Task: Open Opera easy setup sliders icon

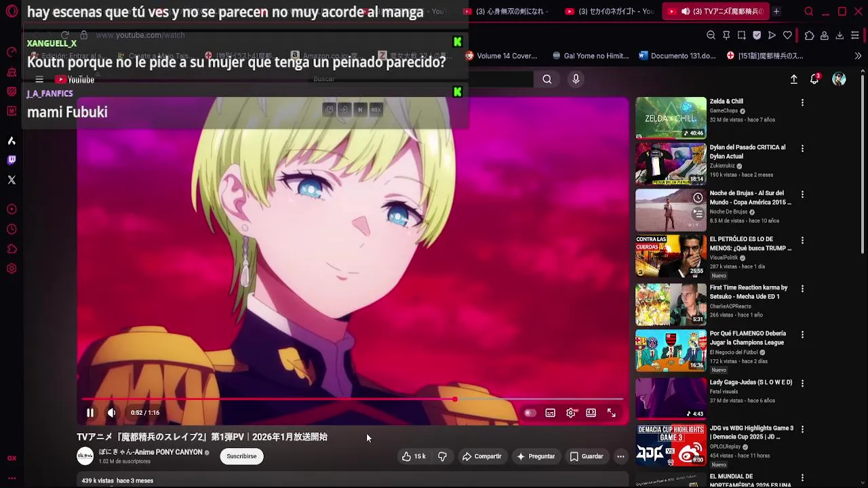Action: tap(855, 35)
